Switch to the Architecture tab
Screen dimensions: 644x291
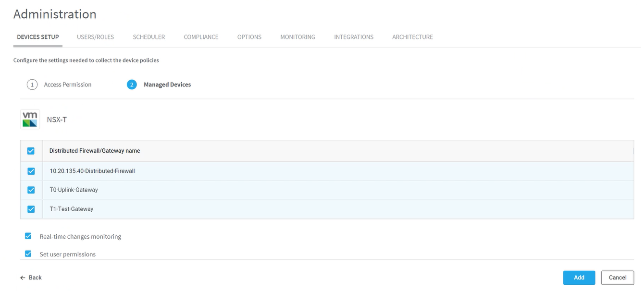pyautogui.click(x=412, y=37)
